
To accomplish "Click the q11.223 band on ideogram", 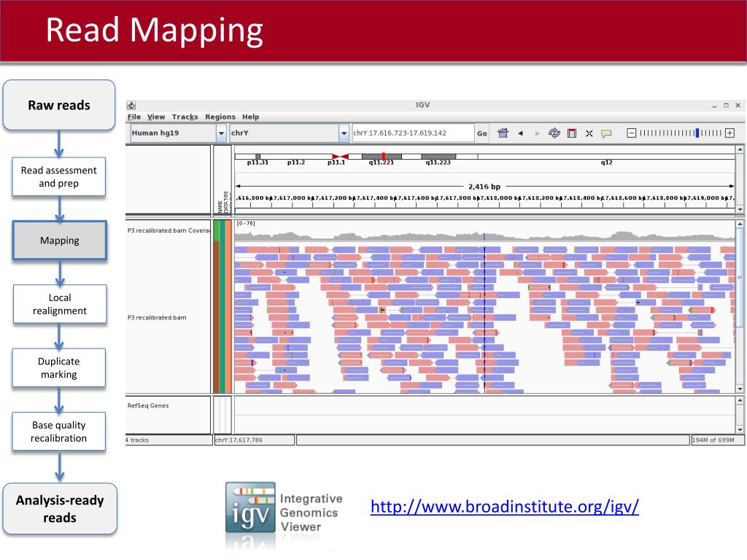I will (x=438, y=156).
